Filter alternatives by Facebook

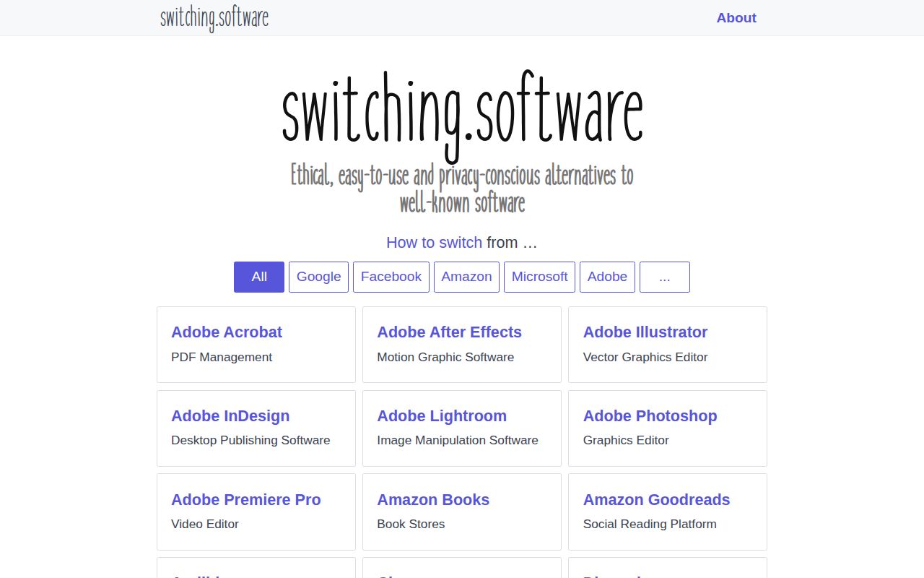391,277
